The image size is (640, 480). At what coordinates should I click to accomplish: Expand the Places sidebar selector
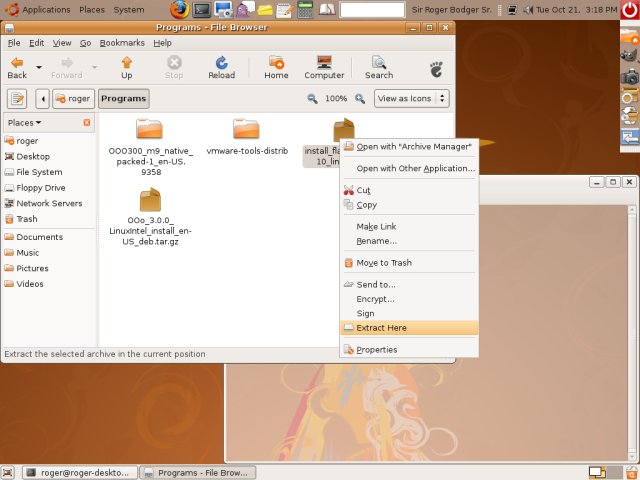point(24,122)
